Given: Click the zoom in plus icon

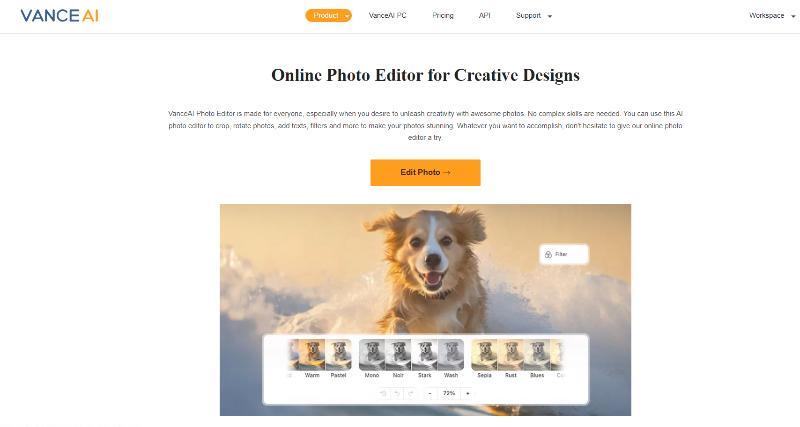Looking at the screenshot, I should (467, 393).
